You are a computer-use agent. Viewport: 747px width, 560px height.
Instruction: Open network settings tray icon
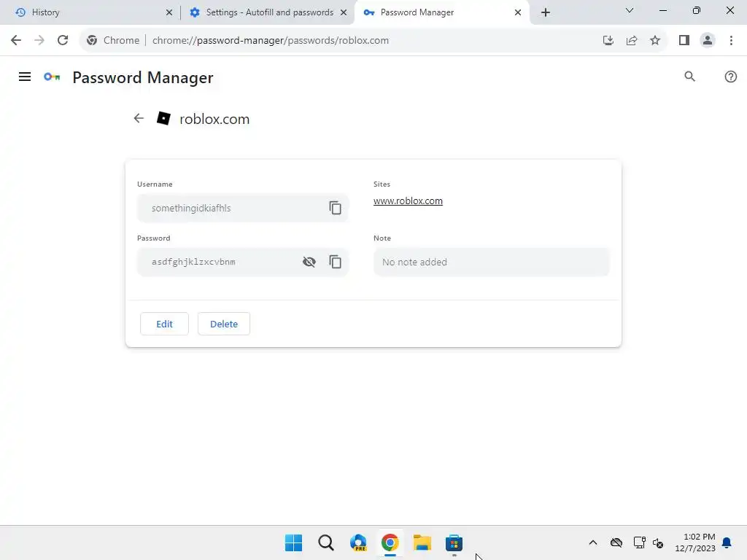(x=639, y=542)
